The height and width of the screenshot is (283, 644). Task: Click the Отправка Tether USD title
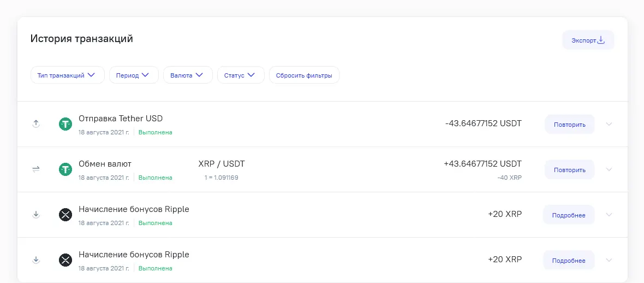tap(121, 119)
